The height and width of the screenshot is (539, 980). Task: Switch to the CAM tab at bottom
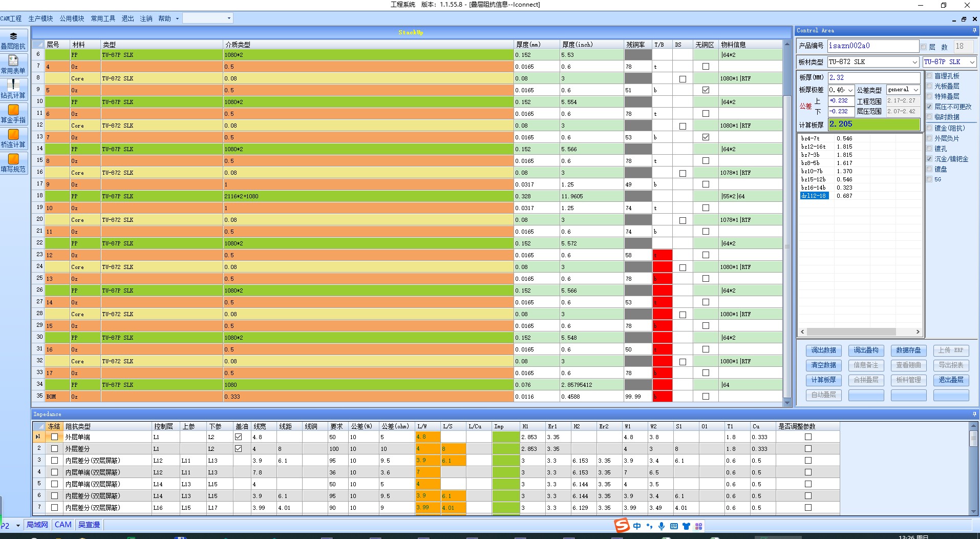pyautogui.click(x=63, y=525)
